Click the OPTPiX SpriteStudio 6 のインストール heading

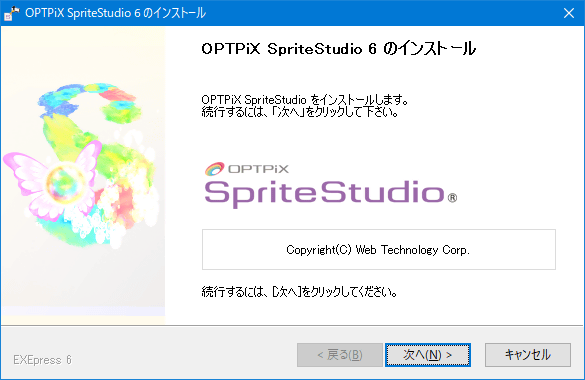[338, 48]
